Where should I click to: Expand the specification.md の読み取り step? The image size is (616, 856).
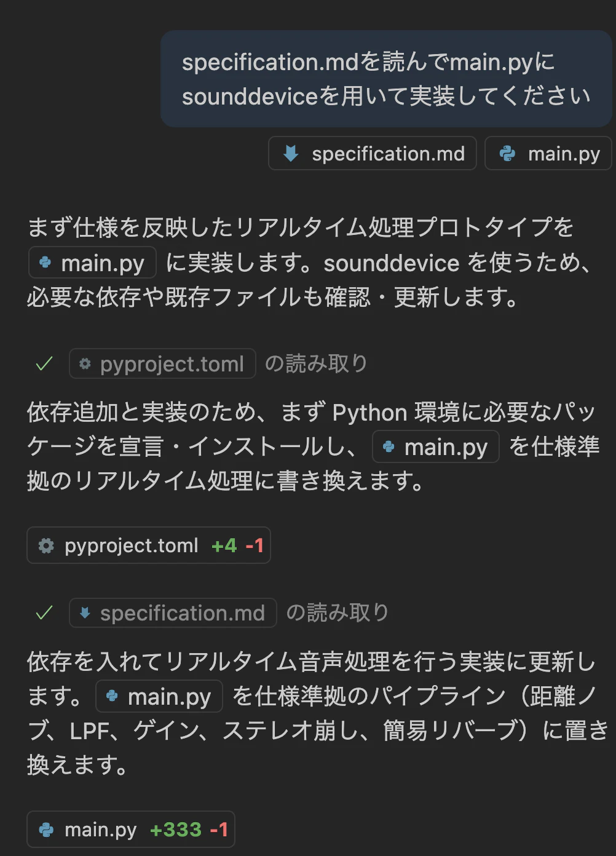coord(172,613)
